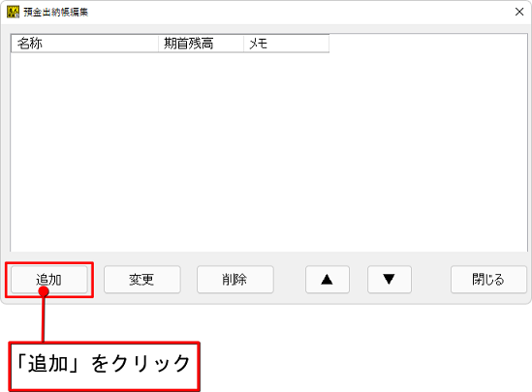Click the 預金出納帳編集 title bar text
Screen dimensions: 532x392
56,13
